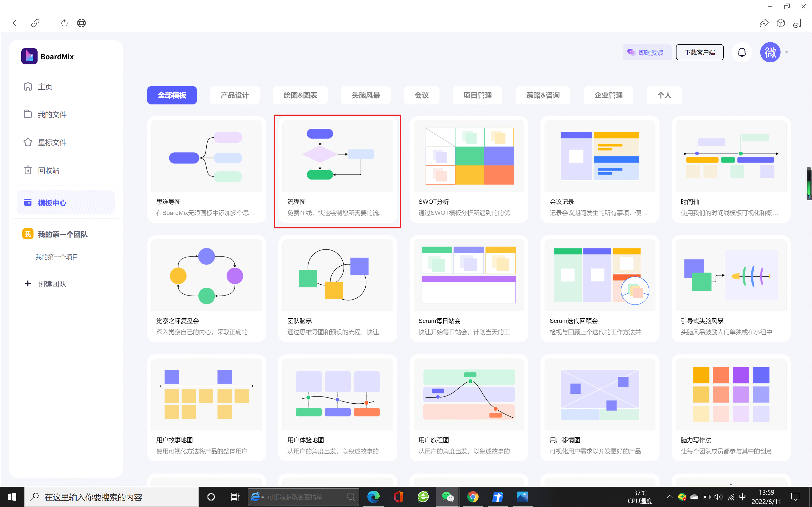812x507 pixels.
Task: Switch to the 项目管理 category tab
Action: point(477,95)
